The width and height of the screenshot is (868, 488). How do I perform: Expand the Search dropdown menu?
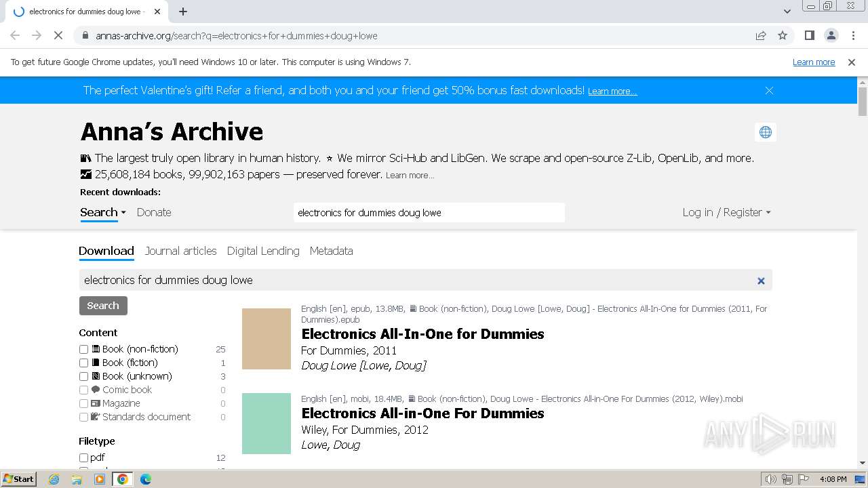click(x=103, y=212)
